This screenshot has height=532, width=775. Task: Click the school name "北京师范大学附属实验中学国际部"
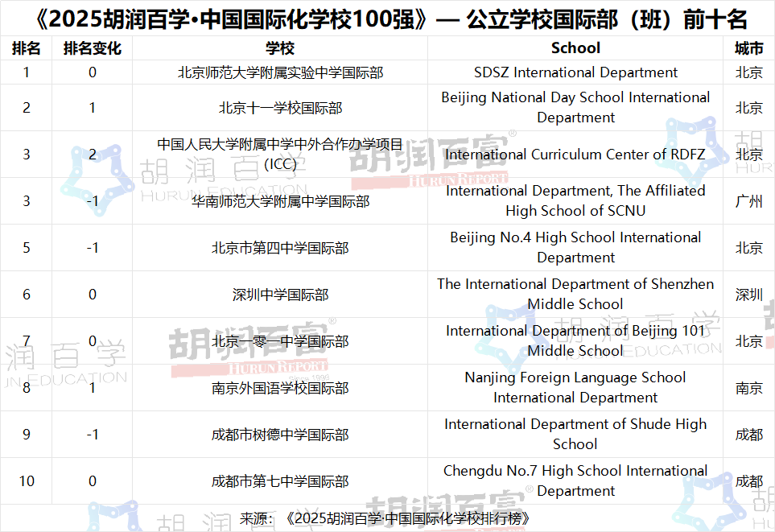click(280, 72)
